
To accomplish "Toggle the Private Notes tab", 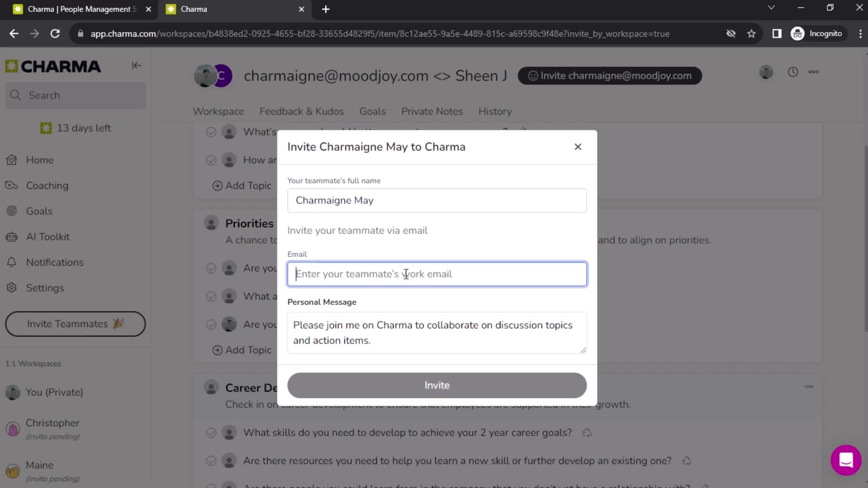I will pos(432,111).
